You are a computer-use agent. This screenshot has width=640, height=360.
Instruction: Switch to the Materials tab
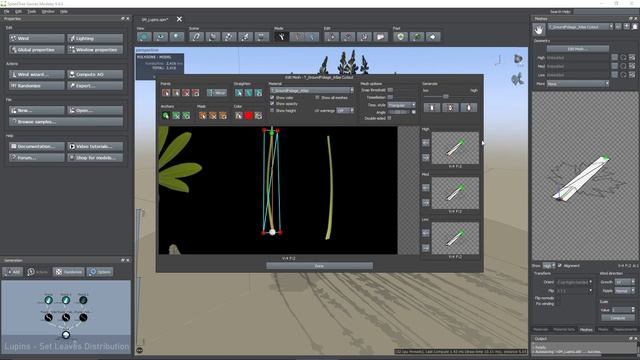pos(540,329)
